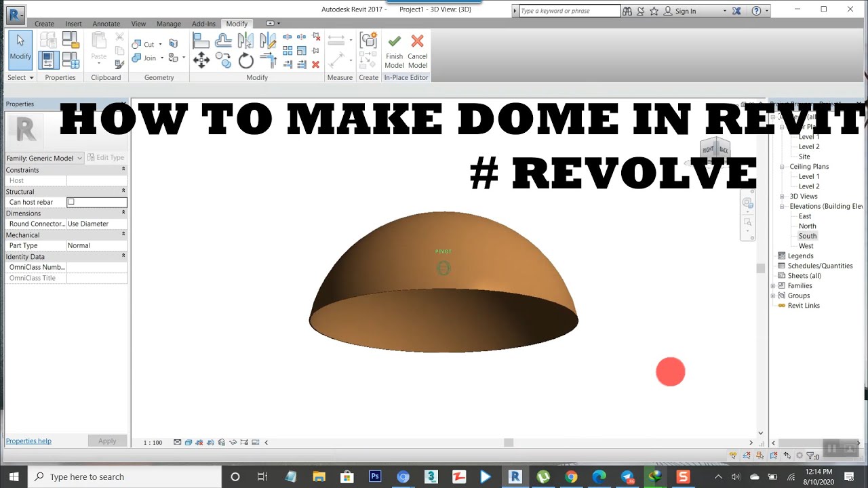The height and width of the screenshot is (488, 868).
Task: Toggle the Properties palette button
Action: click(48, 60)
